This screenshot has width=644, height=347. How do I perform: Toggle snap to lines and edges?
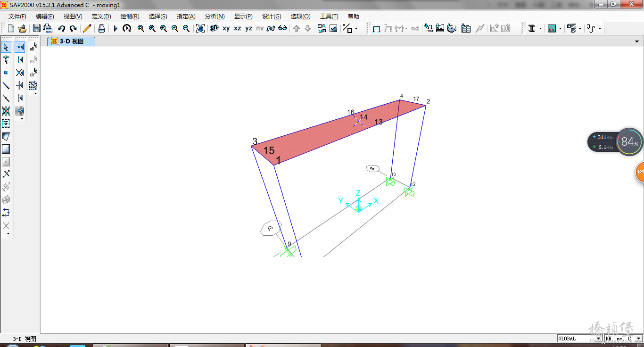pos(20,98)
